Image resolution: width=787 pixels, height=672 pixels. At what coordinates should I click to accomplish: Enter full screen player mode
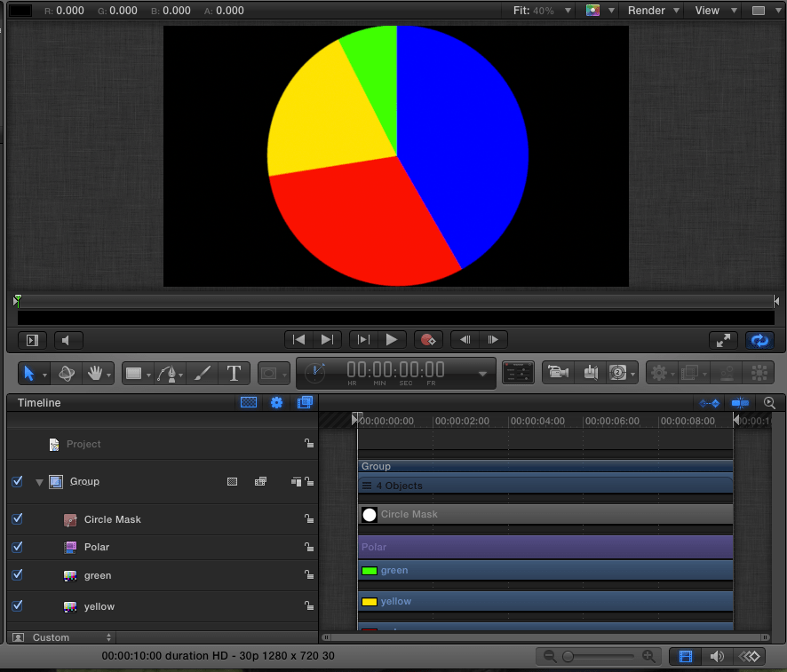[723, 341]
